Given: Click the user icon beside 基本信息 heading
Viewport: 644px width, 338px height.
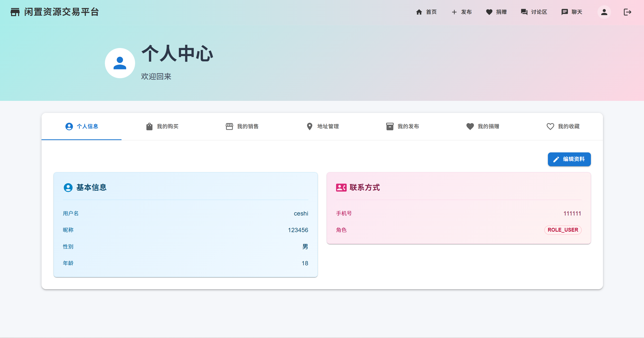Looking at the screenshot, I should [x=68, y=187].
